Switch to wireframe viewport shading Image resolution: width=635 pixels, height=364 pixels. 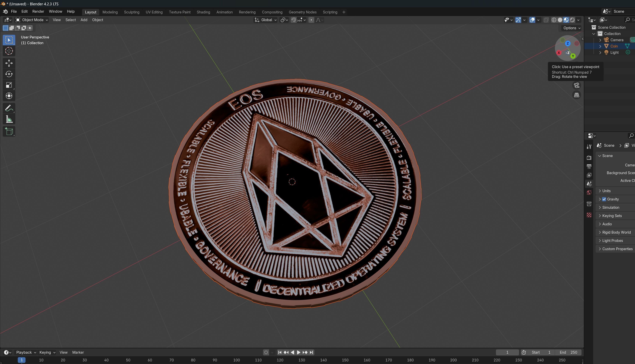point(554,20)
